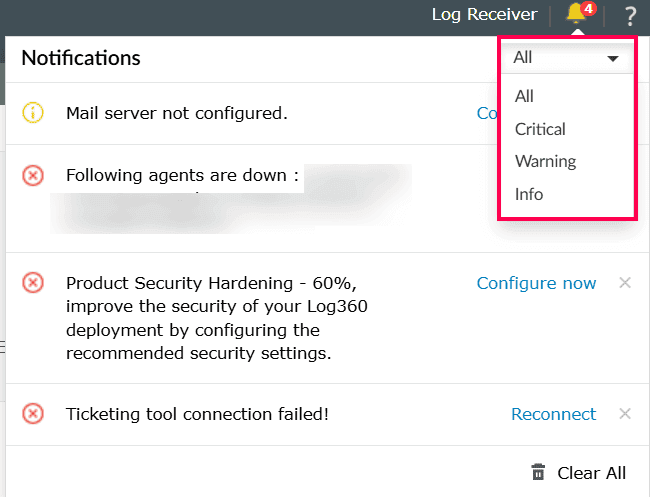Click the notification bell icon
Image resolution: width=650 pixels, height=497 pixels.
[576, 14]
